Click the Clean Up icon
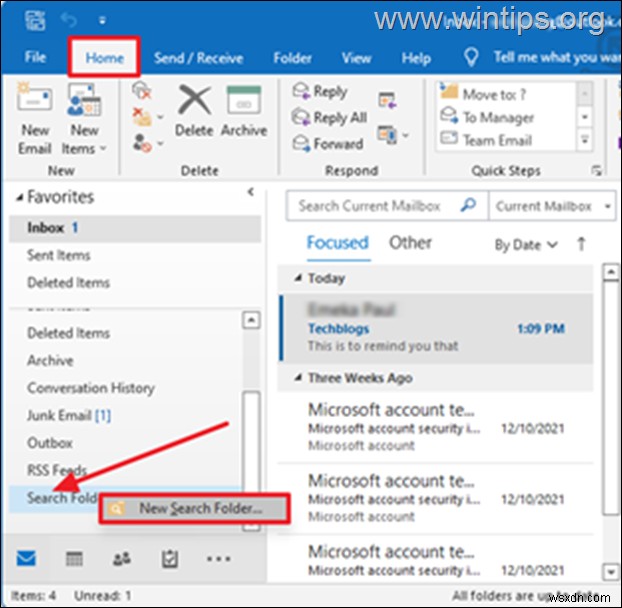 142,117
